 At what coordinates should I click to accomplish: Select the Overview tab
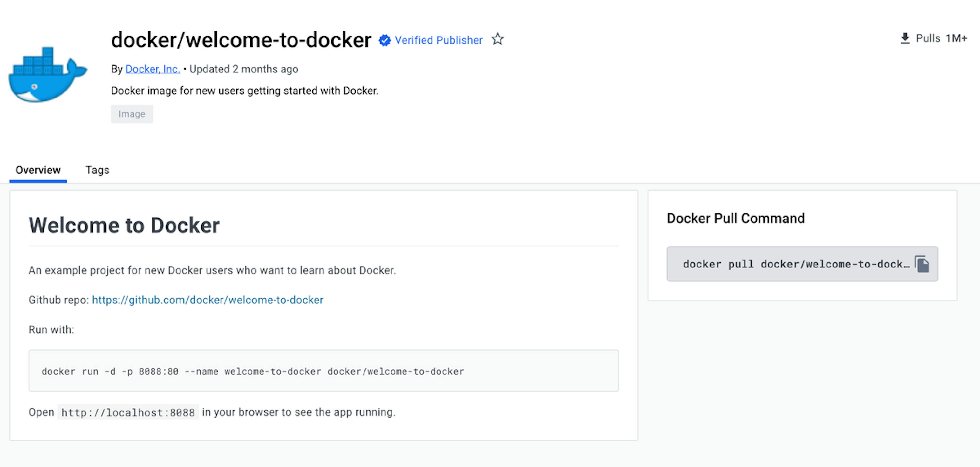click(x=38, y=170)
